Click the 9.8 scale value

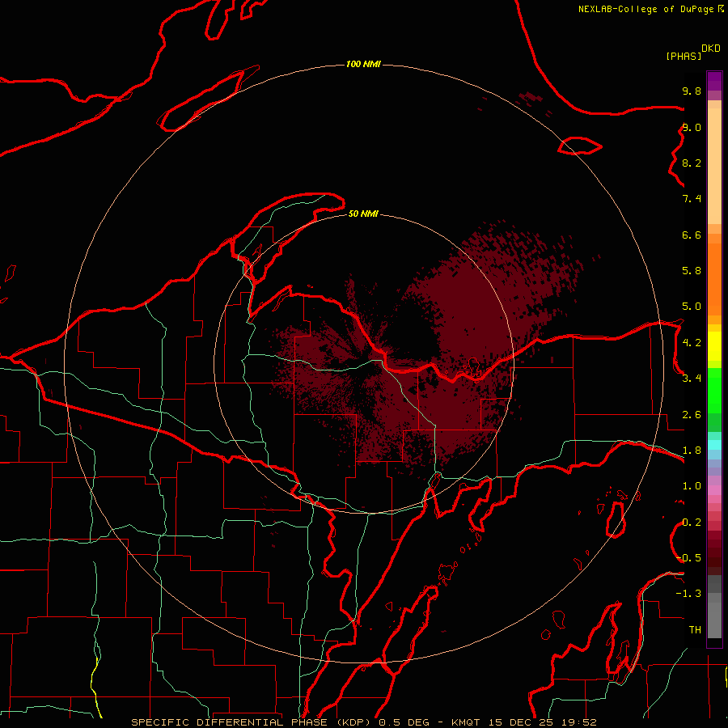click(692, 91)
